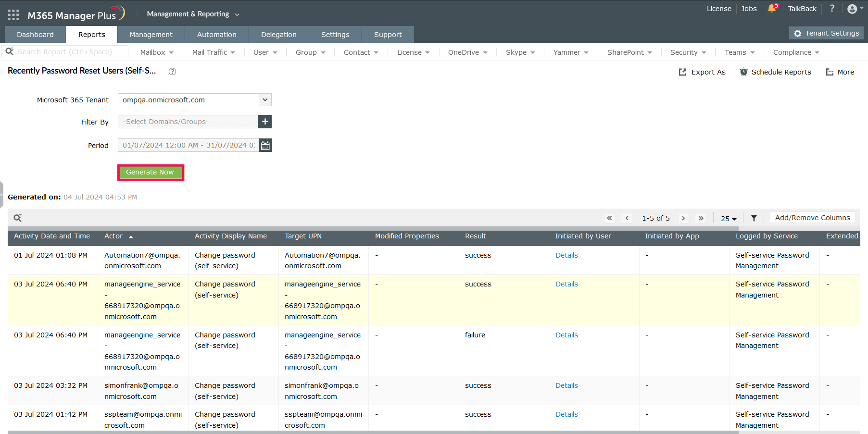The image size is (868, 434).
Task: Open the rows per page 25 dropdown
Action: [x=728, y=219]
